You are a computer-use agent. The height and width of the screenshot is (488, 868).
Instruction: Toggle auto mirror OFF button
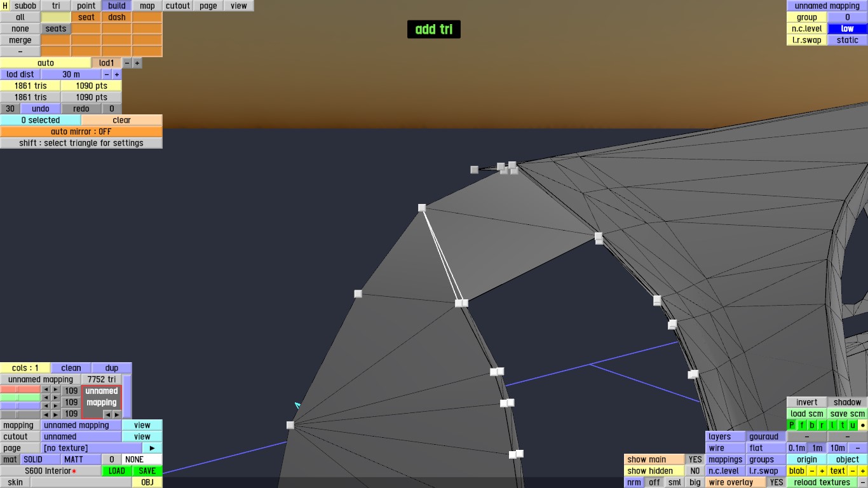pyautogui.click(x=81, y=132)
